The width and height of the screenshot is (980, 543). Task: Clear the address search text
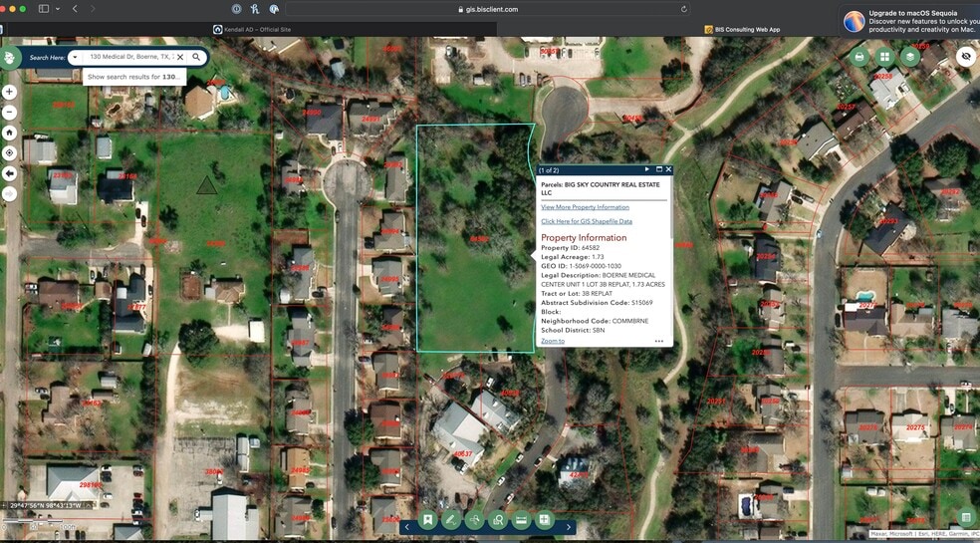pyautogui.click(x=180, y=58)
